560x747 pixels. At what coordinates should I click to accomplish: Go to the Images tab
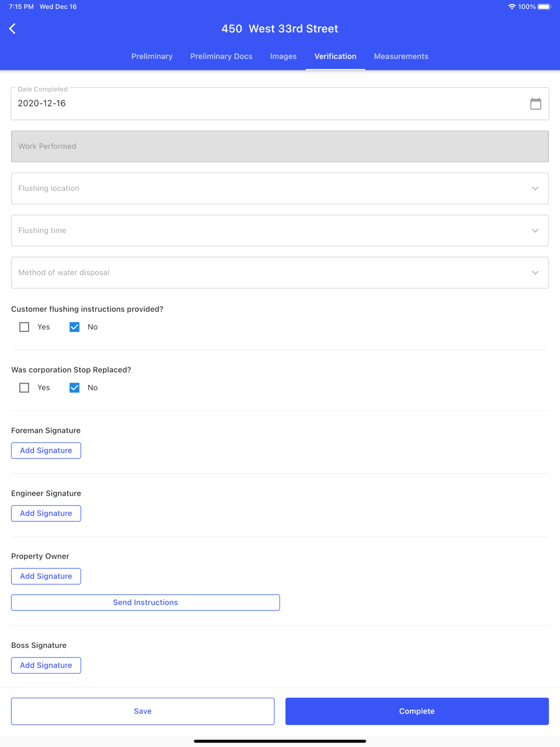[283, 57]
